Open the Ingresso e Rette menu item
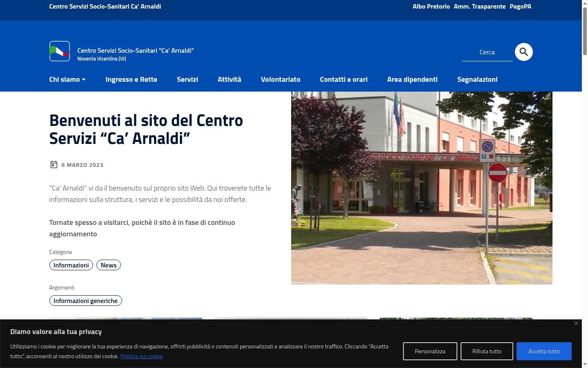 tap(131, 79)
